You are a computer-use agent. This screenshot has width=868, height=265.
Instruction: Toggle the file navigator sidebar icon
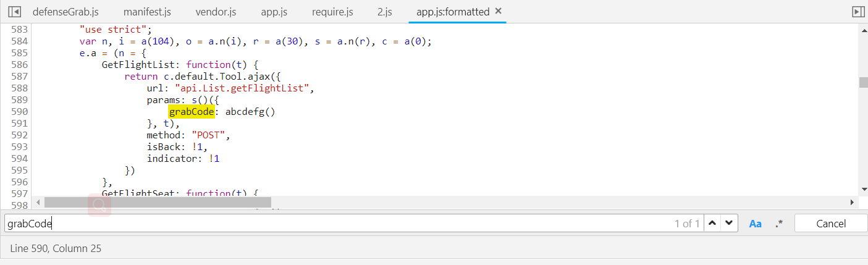(x=15, y=12)
